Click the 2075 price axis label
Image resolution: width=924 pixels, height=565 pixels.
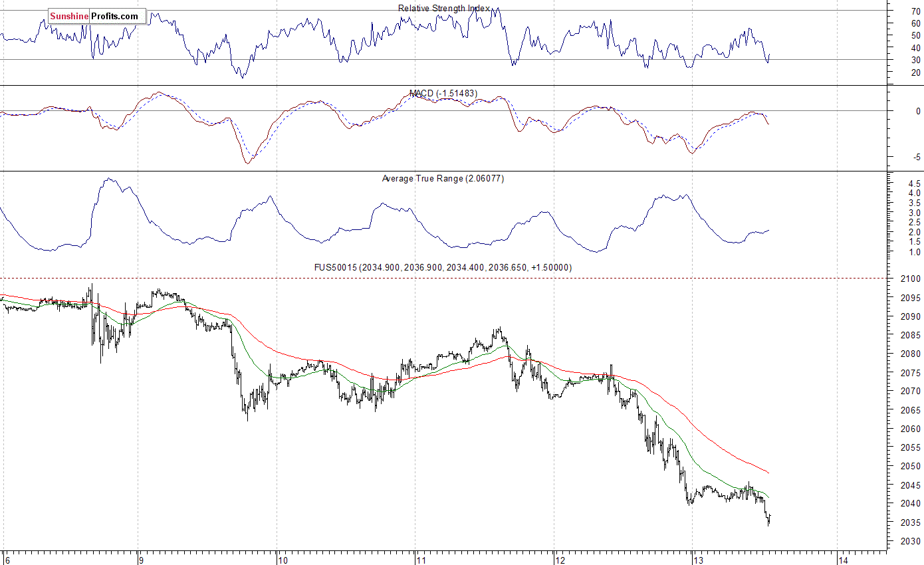click(911, 373)
